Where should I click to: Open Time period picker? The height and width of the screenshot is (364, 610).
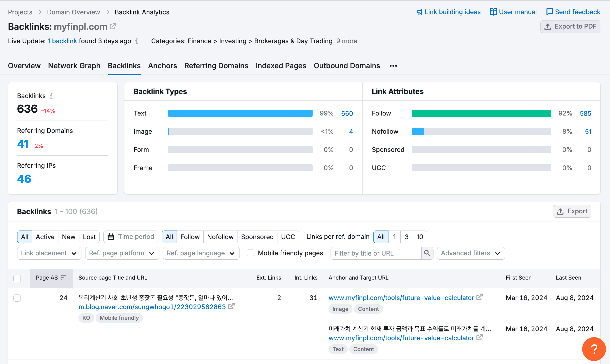point(131,237)
